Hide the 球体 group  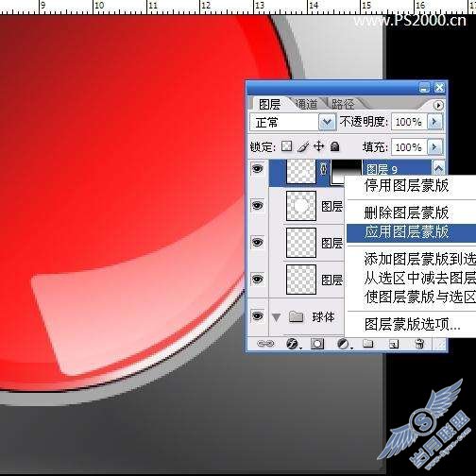[257, 316]
